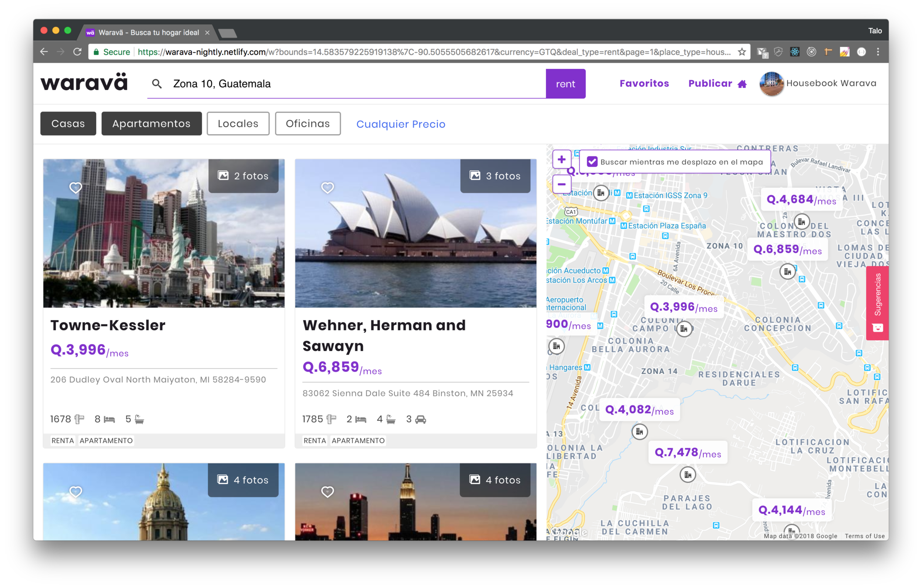Open Chrome three-dot menu
Screen dimensions: 922x588
(x=878, y=52)
